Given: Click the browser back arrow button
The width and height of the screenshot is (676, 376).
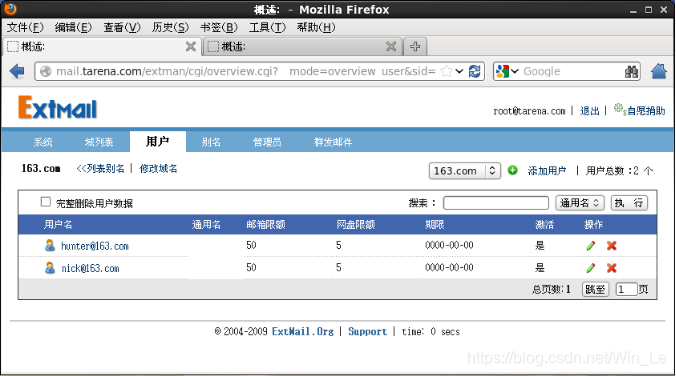Looking at the screenshot, I should pyautogui.click(x=17, y=71).
